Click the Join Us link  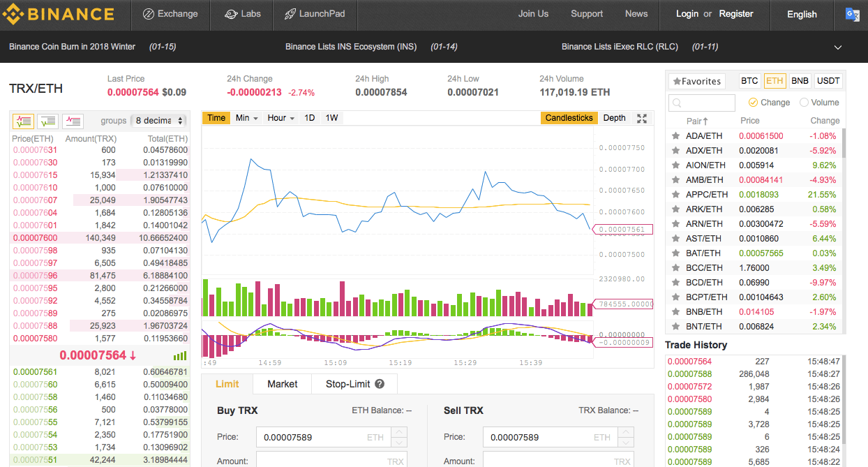(x=533, y=14)
